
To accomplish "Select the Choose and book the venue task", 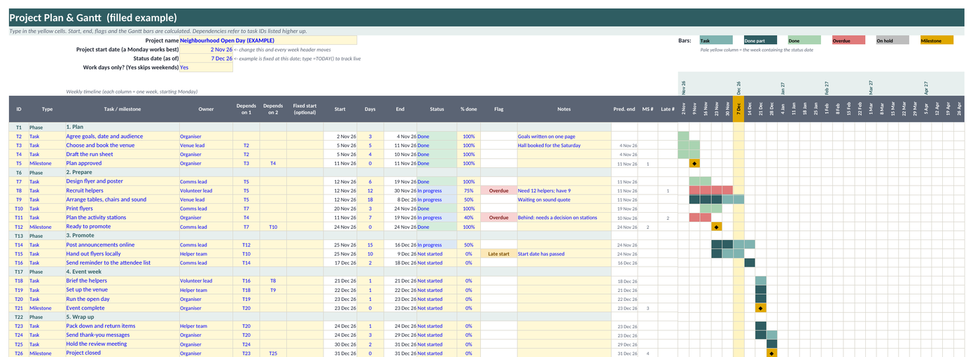I will (122, 146).
